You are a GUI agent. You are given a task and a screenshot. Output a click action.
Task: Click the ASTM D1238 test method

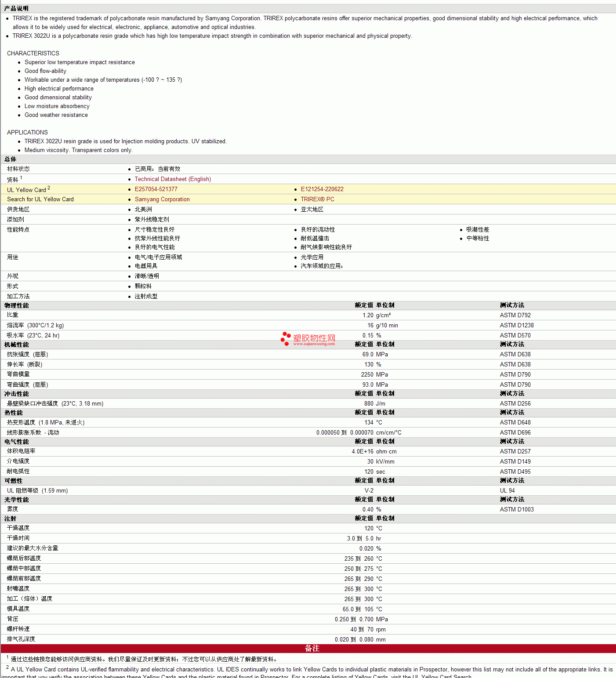pyautogui.click(x=517, y=326)
